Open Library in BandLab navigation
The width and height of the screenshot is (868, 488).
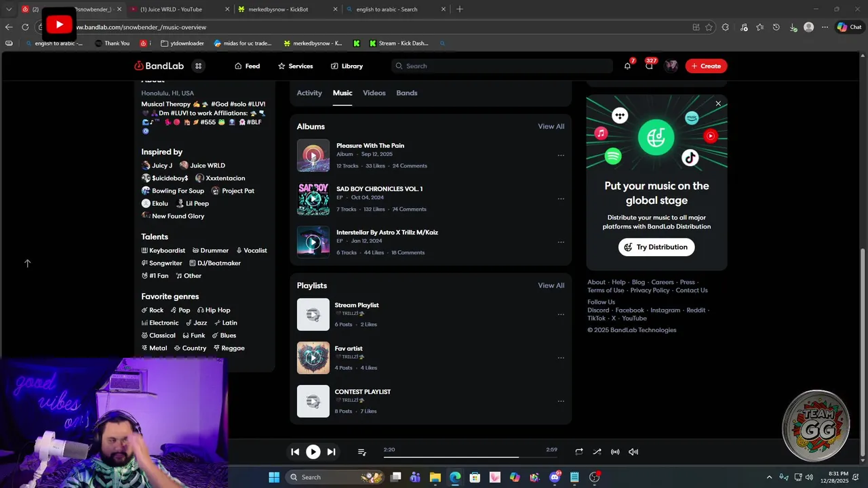(347, 66)
